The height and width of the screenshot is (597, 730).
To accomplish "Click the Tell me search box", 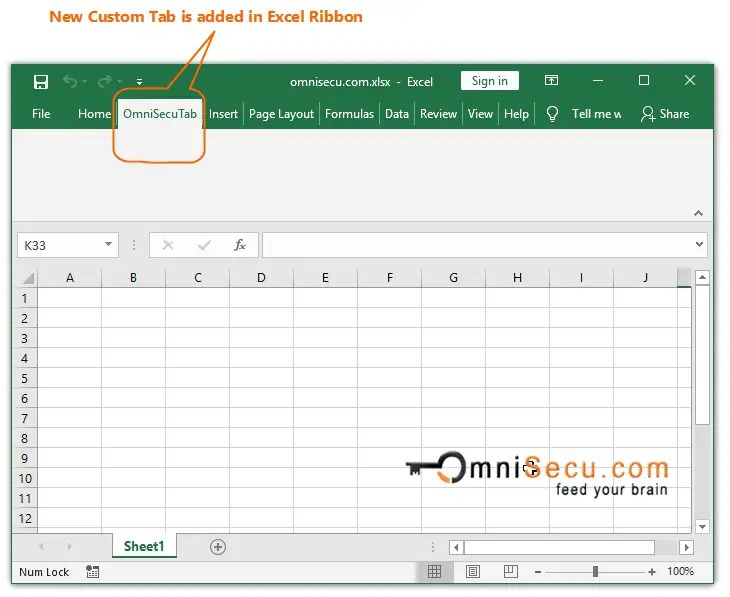I will [596, 114].
